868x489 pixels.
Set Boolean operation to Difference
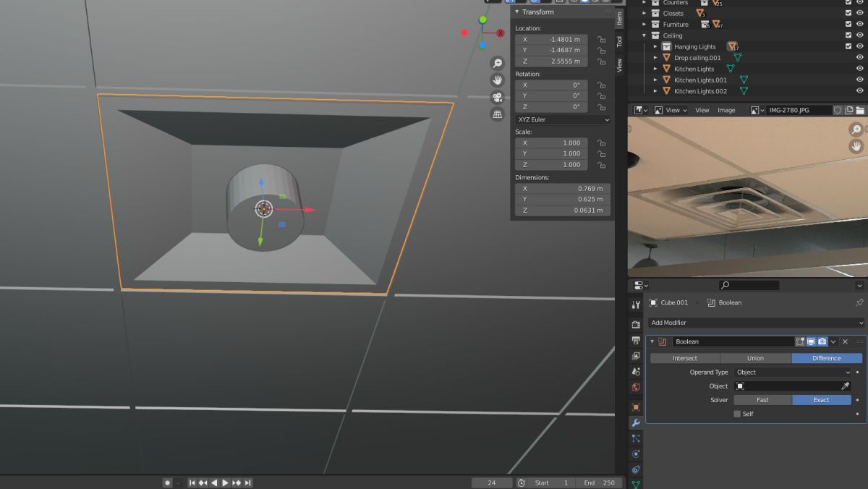point(827,358)
